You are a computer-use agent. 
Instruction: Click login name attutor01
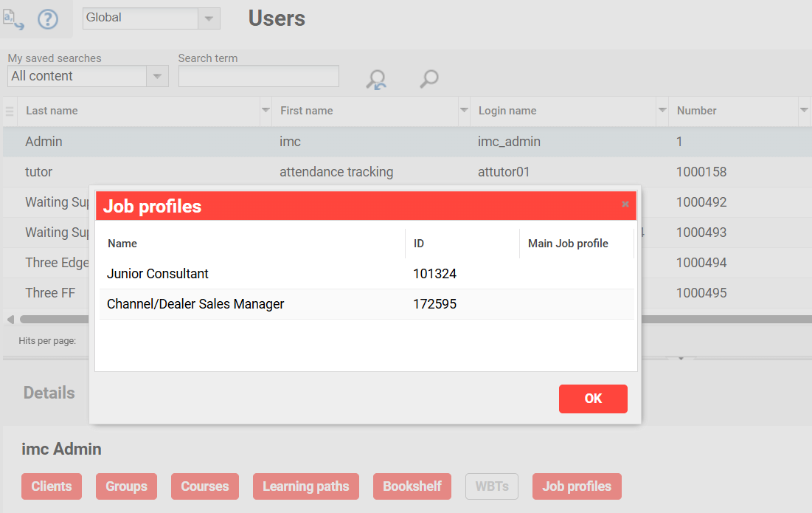(x=504, y=172)
